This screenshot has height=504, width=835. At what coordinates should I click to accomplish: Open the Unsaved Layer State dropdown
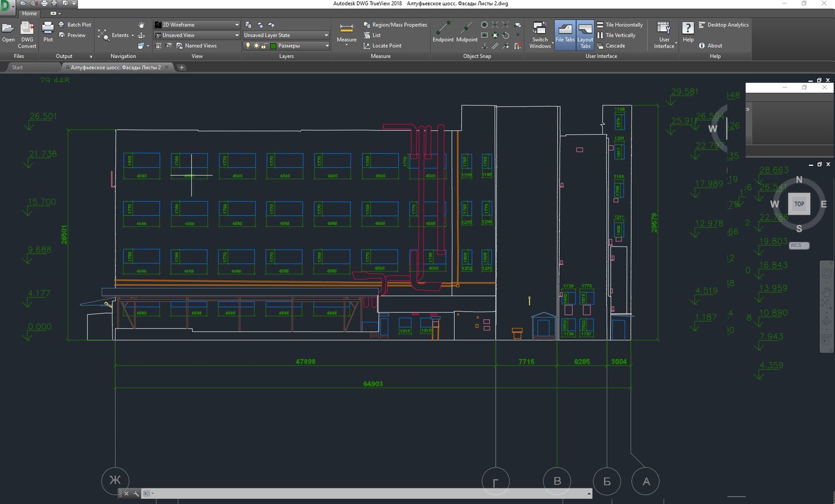point(326,35)
